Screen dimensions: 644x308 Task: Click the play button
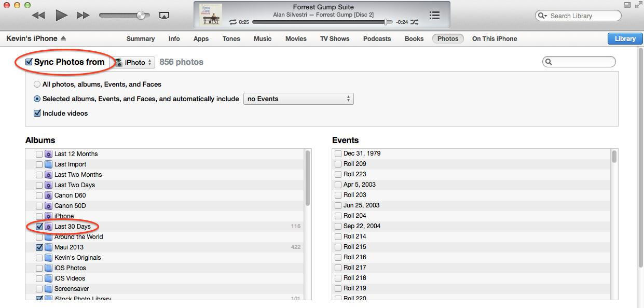[62, 16]
